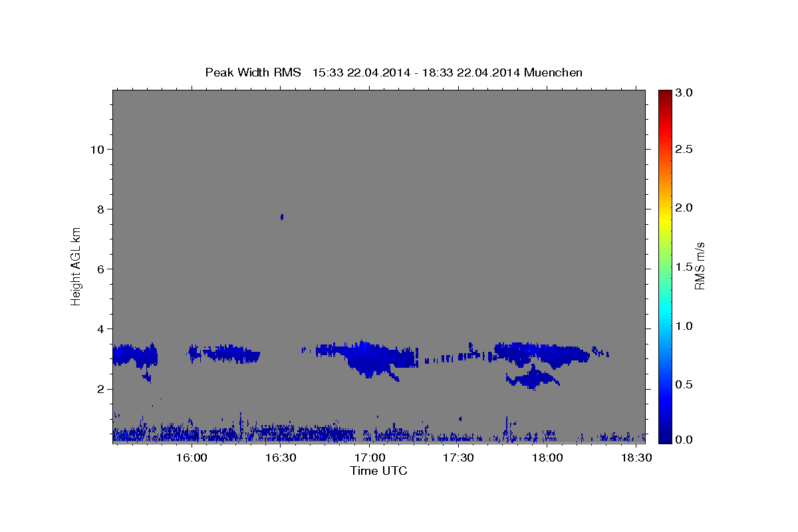Click the height axis label 4

coord(99,329)
